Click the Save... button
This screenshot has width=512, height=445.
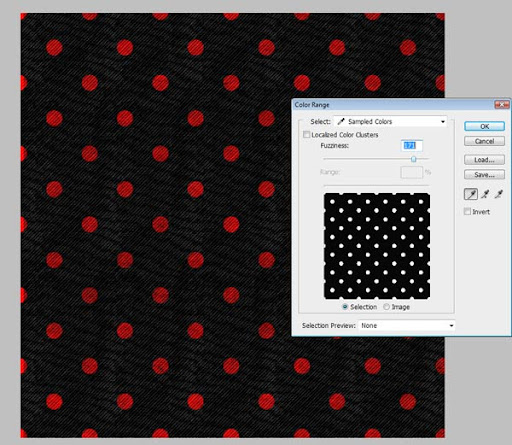click(484, 174)
